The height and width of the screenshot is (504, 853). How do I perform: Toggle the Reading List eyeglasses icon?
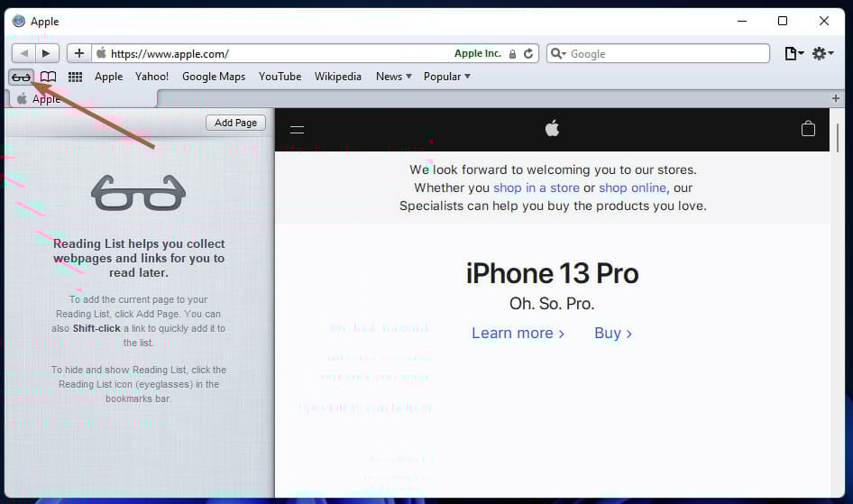(x=22, y=78)
